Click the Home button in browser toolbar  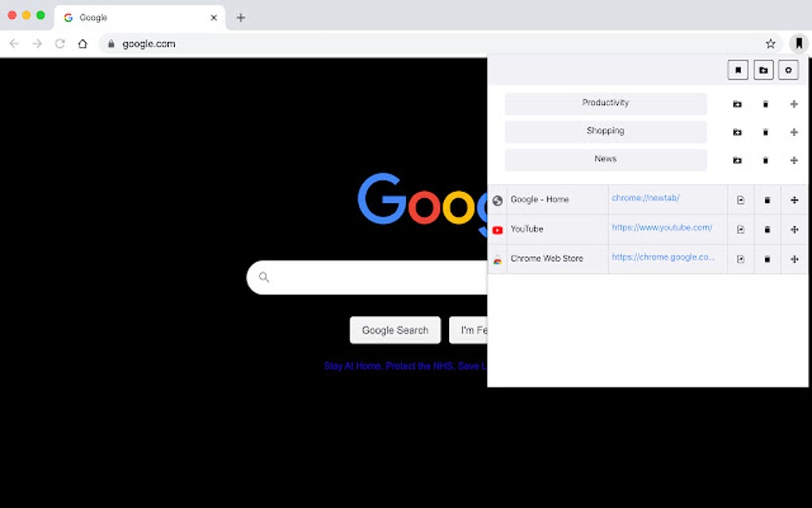coord(83,44)
